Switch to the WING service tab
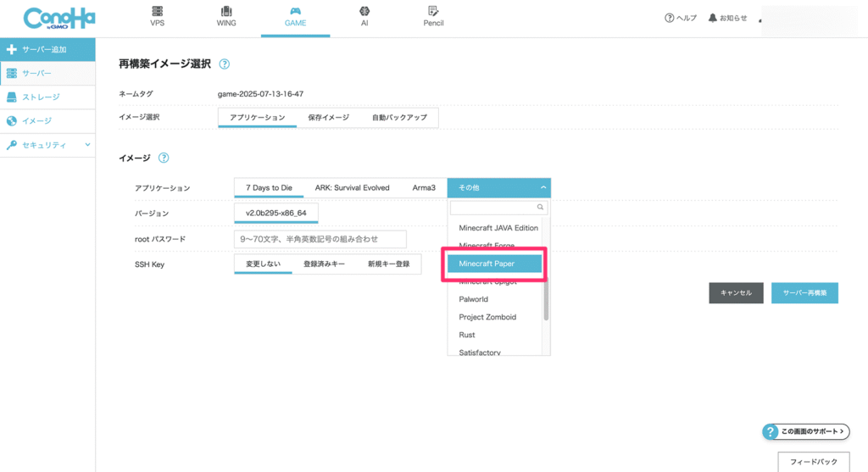This screenshot has height=472, width=868. pos(225,17)
